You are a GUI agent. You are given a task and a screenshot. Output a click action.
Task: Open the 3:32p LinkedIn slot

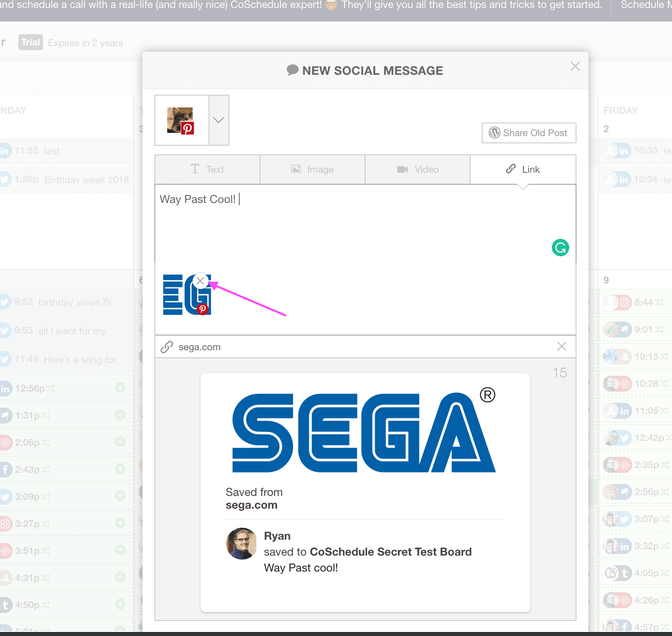pyautogui.click(x=635, y=546)
